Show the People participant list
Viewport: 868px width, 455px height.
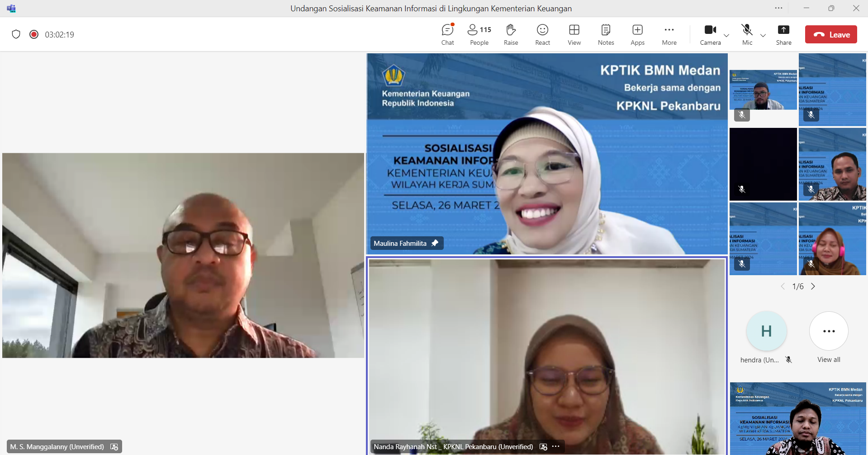coord(479,35)
